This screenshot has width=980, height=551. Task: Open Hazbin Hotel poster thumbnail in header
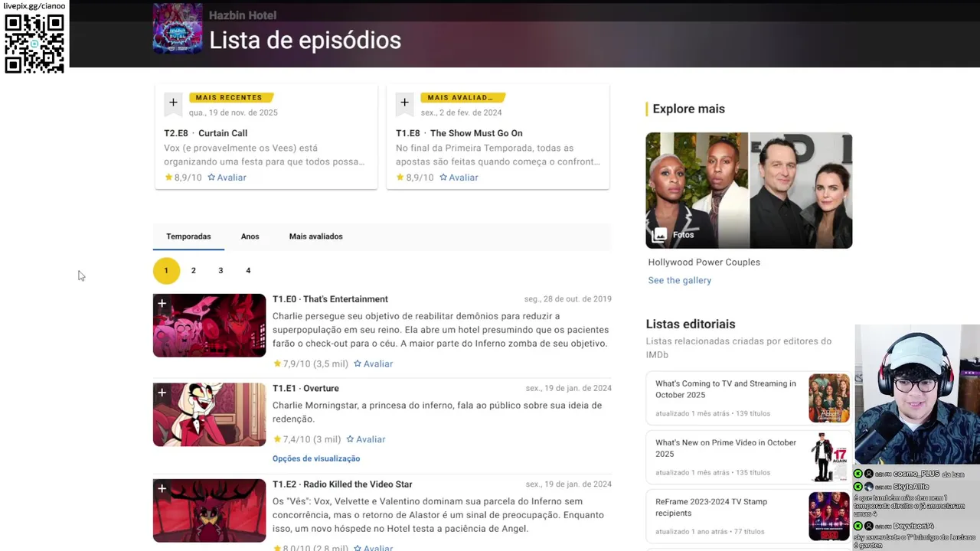coord(178,28)
